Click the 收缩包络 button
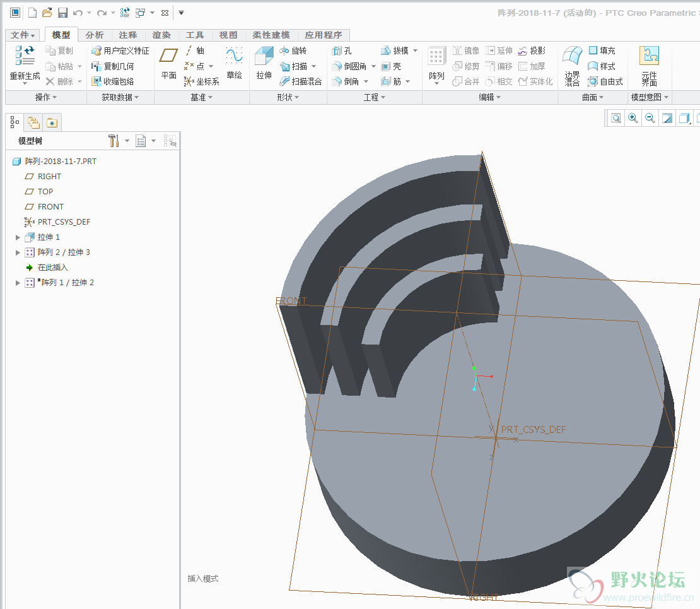The width and height of the screenshot is (700, 609). tap(112, 81)
